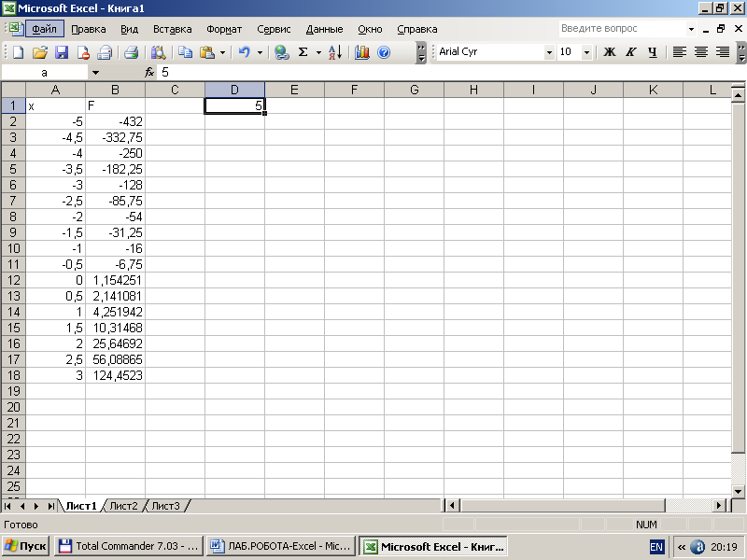
Task: Click the fx insert function icon
Action: click(149, 73)
